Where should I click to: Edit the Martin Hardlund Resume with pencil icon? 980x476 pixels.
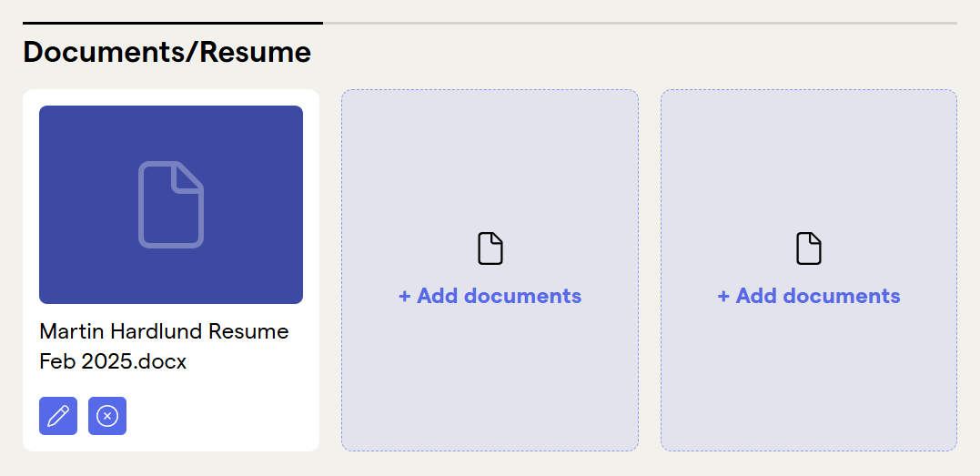click(58, 416)
